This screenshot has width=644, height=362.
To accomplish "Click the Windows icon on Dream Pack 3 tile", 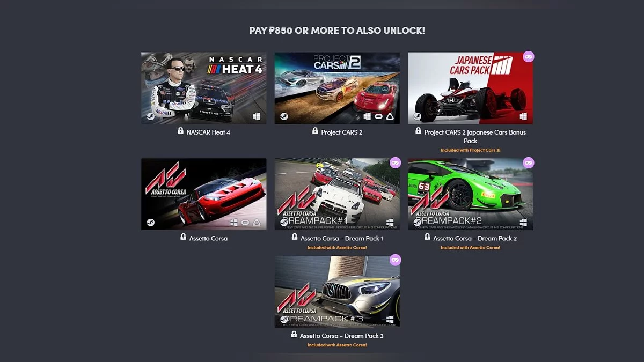I will [390, 319].
